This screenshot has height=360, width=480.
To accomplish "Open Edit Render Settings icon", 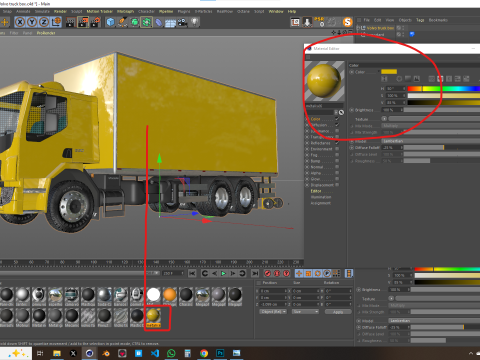I will coord(95,22).
